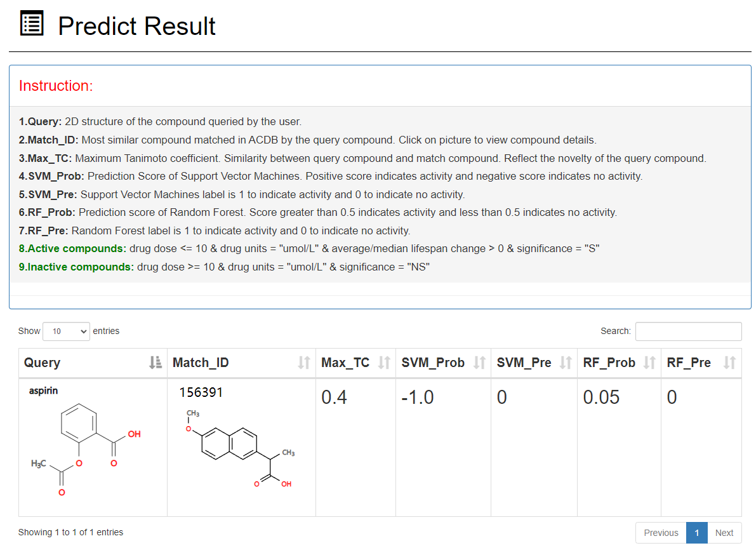Viewport: 756px width, 548px height.
Task: Click SVM_Prob column sort arrows
Action: point(479,363)
